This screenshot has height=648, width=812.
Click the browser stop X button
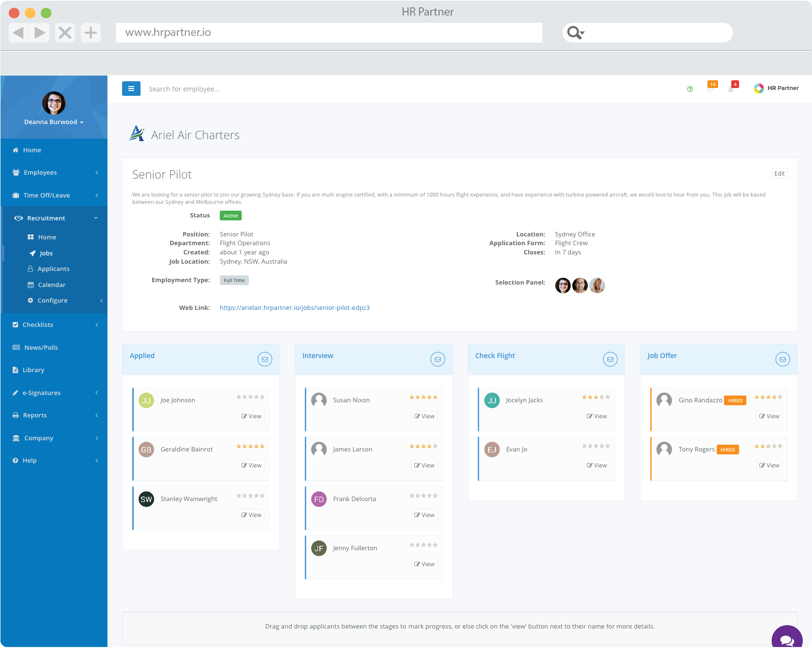(x=65, y=33)
